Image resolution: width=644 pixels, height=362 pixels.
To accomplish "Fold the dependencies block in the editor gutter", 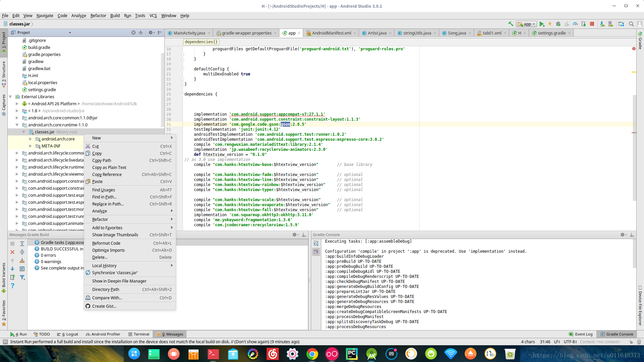I will click(182, 94).
